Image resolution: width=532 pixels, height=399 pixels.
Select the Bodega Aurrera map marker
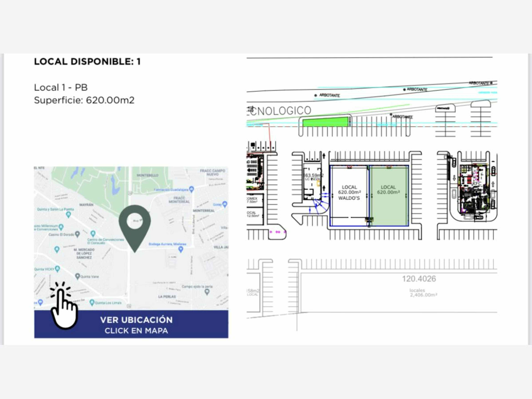[x=181, y=249]
